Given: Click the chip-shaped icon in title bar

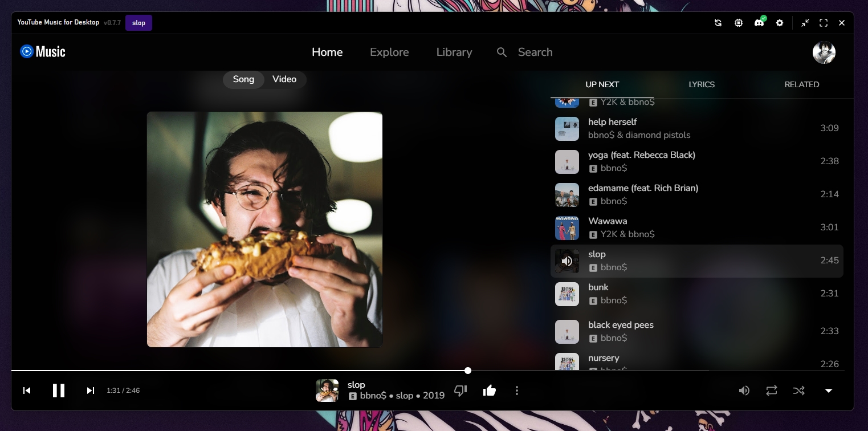Looking at the screenshot, I should coord(739,23).
